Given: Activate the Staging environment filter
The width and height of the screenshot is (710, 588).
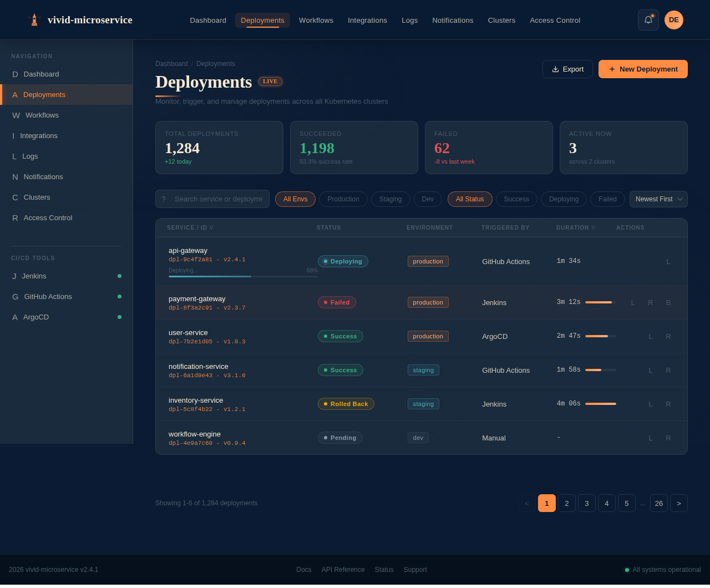Looking at the screenshot, I should click(390, 199).
